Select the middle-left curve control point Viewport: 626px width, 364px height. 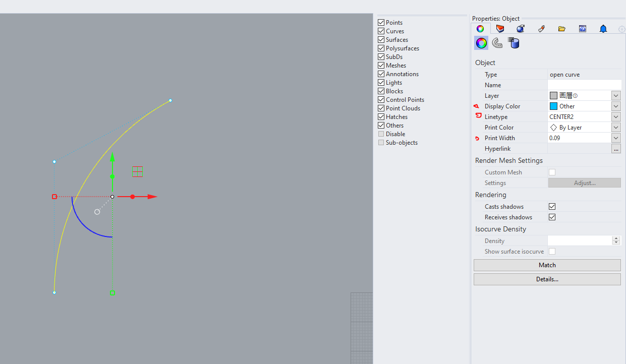click(x=54, y=161)
